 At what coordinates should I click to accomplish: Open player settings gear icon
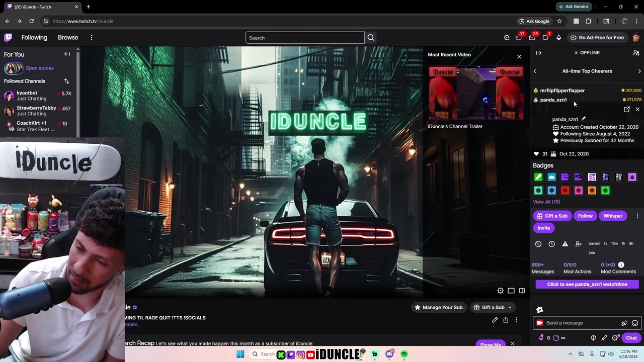click(x=500, y=291)
